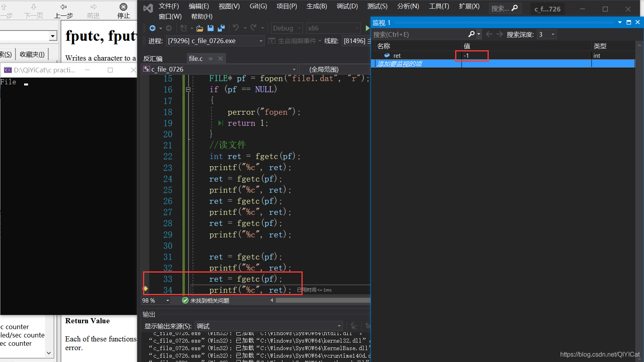Click the 值 column header
Viewport: 644px width, 362px height.
tap(467, 46)
